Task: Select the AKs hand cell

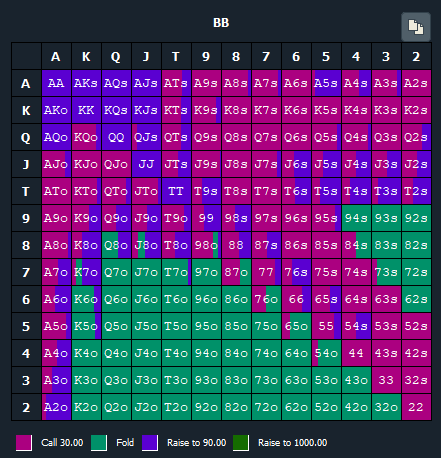Action: tap(86, 83)
